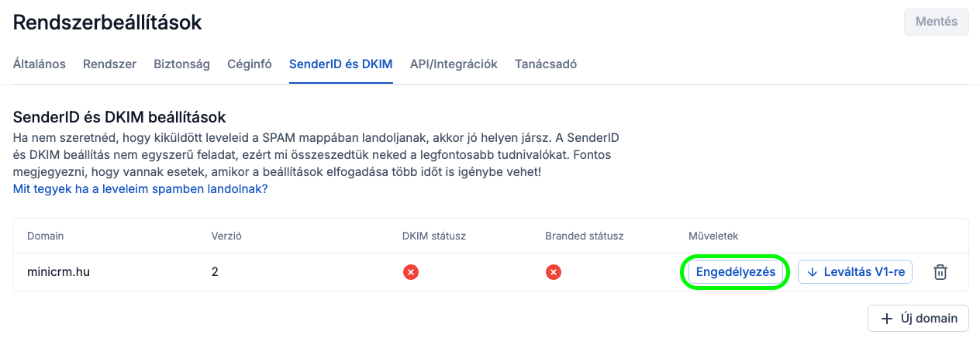Click the trash icon for minicrm.hu
This screenshot has height=345, width=980.
940,272
